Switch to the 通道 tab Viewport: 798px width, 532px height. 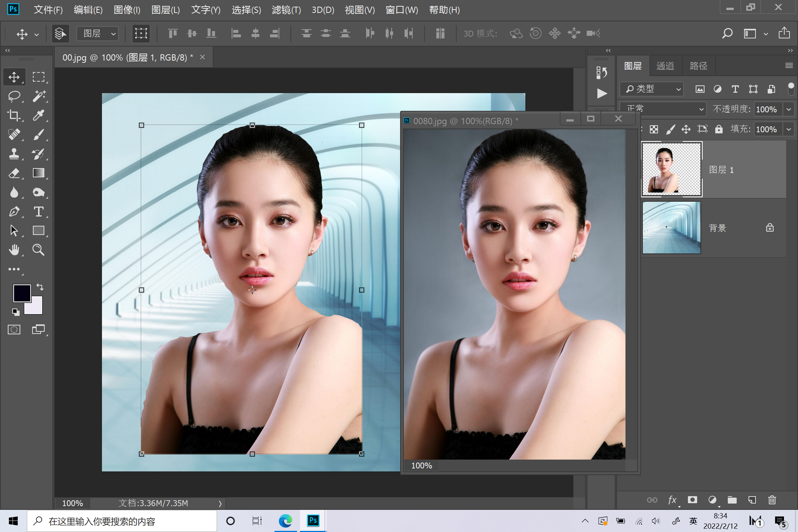point(665,66)
